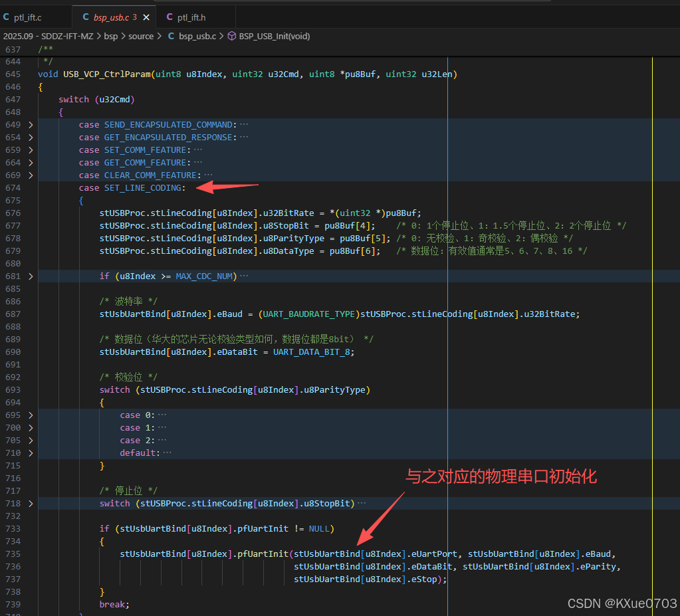The image size is (680, 616).
Task: Click the problems count badge 3 on the bsp_usb.c tab
Action: [134, 17]
